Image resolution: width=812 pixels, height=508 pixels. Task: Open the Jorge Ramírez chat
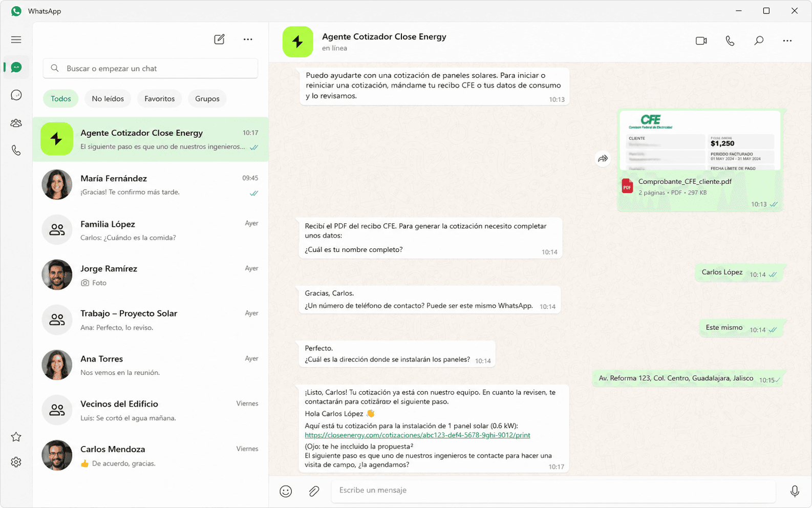point(151,274)
